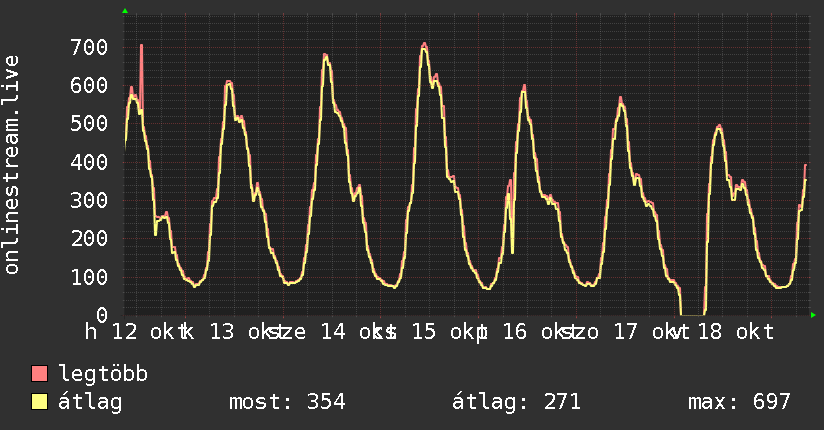Click the 600 y-axis label
This screenshot has height=430, width=824.
pyautogui.click(x=89, y=86)
